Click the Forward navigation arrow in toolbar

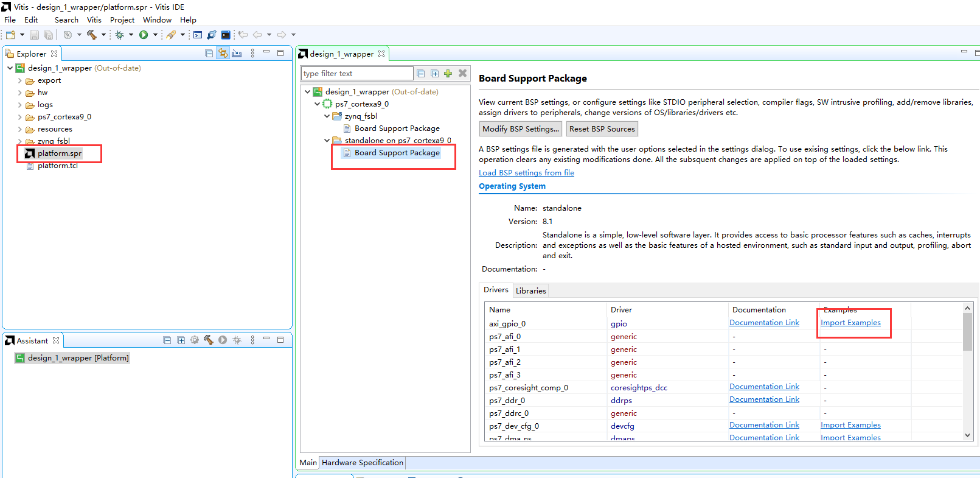click(x=282, y=35)
